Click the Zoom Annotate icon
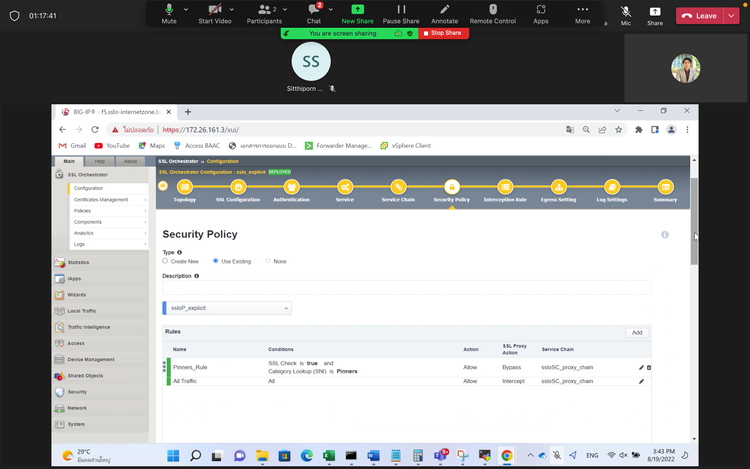The width and height of the screenshot is (750, 469). 444,13
